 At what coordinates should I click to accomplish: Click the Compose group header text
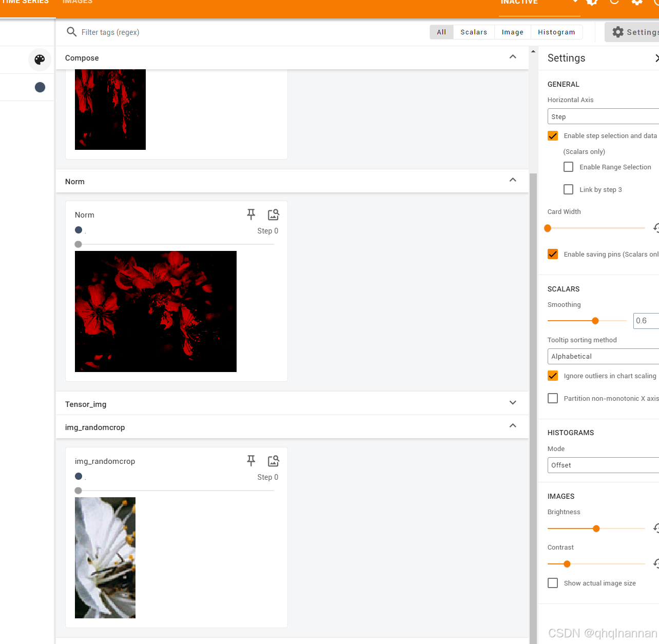(82, 58)
